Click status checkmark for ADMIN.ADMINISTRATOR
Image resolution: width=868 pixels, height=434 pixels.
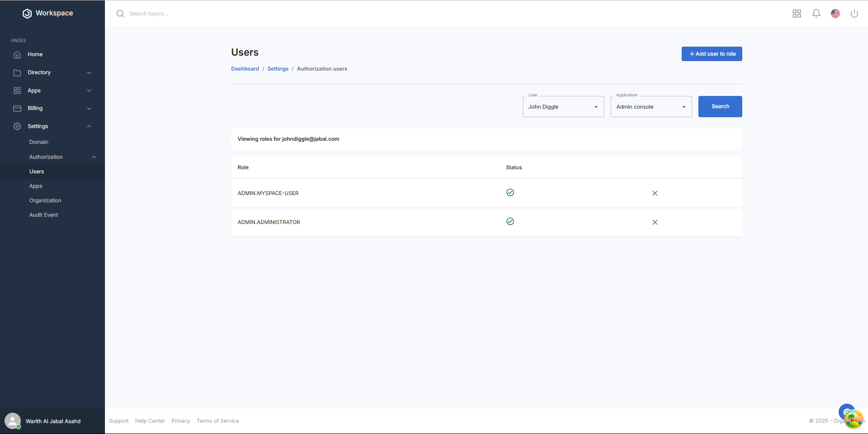(510, 221)
